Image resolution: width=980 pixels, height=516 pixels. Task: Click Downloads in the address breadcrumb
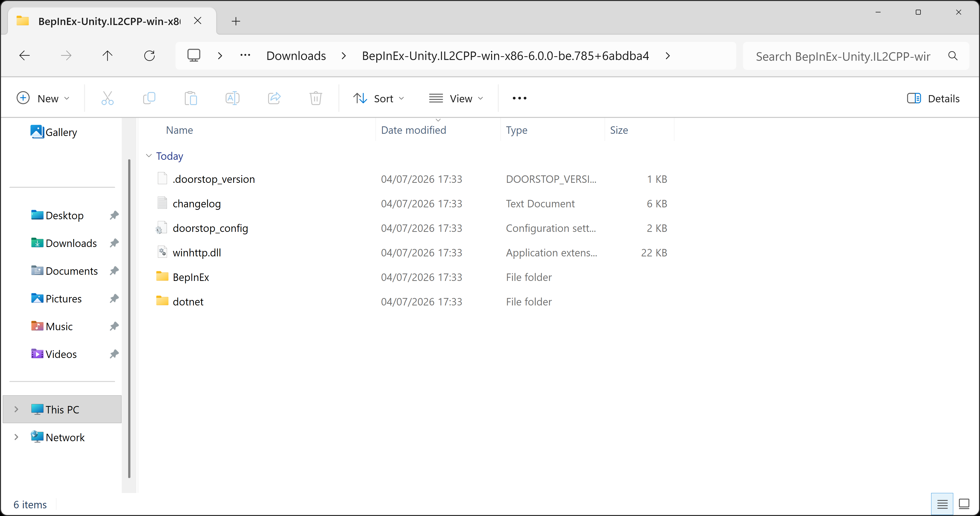pyautogui.click(x=296, y=56)
